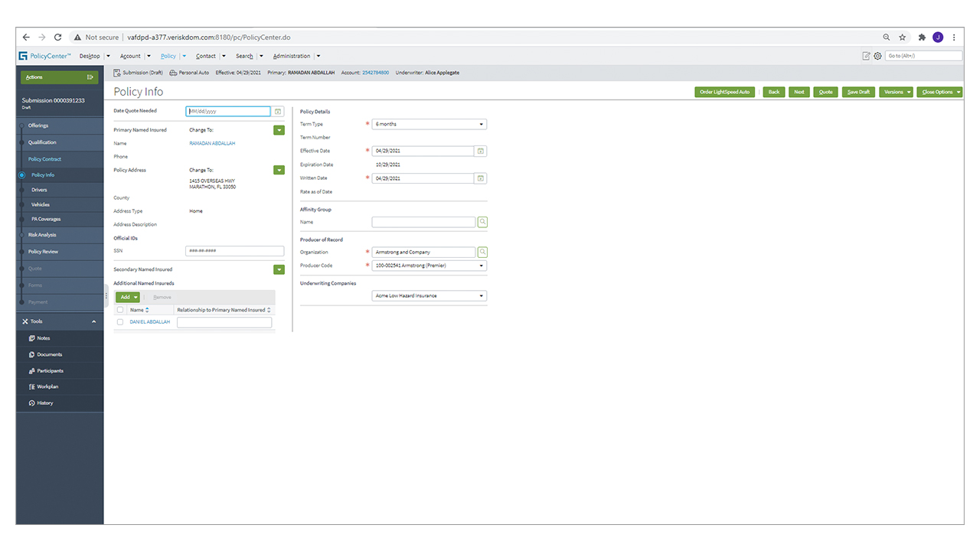Open the Notes tool in sidebar

[x=44, y=338]
